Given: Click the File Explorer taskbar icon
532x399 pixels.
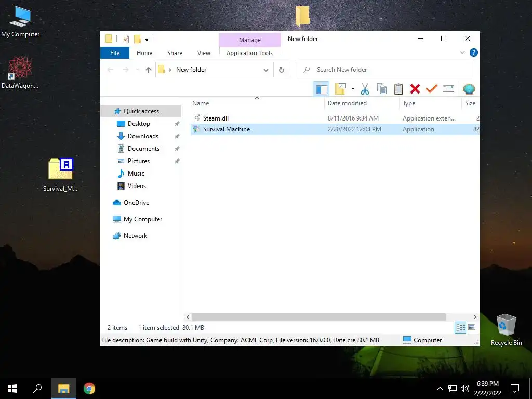Looking at the screenshot, I should tap(64, 389).
